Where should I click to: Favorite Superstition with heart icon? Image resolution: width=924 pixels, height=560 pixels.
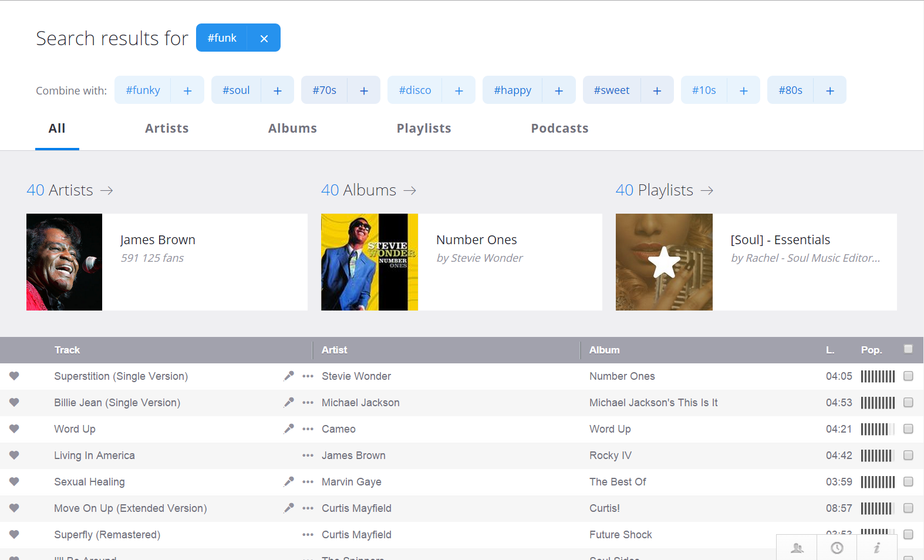pyautogui.click(x=14, y=376)
